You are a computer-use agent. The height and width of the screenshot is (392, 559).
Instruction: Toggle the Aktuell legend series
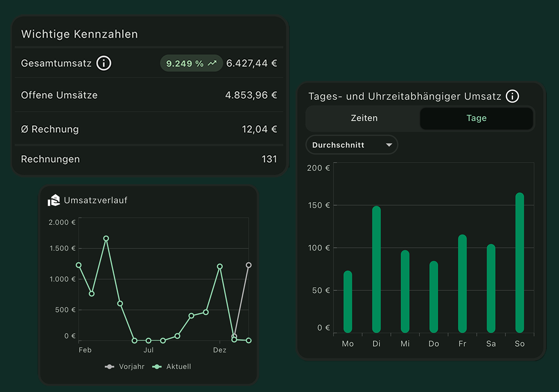click(x=172, y=367)
